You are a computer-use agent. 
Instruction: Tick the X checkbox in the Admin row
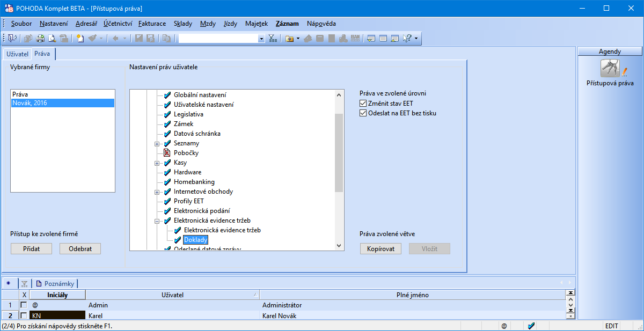tap(24, 305)
